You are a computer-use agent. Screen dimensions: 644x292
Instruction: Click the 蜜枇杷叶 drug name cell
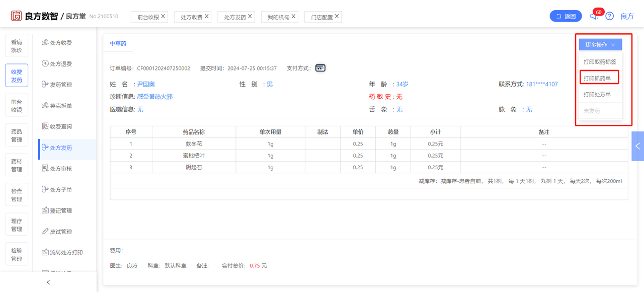(x=194, y=156)
